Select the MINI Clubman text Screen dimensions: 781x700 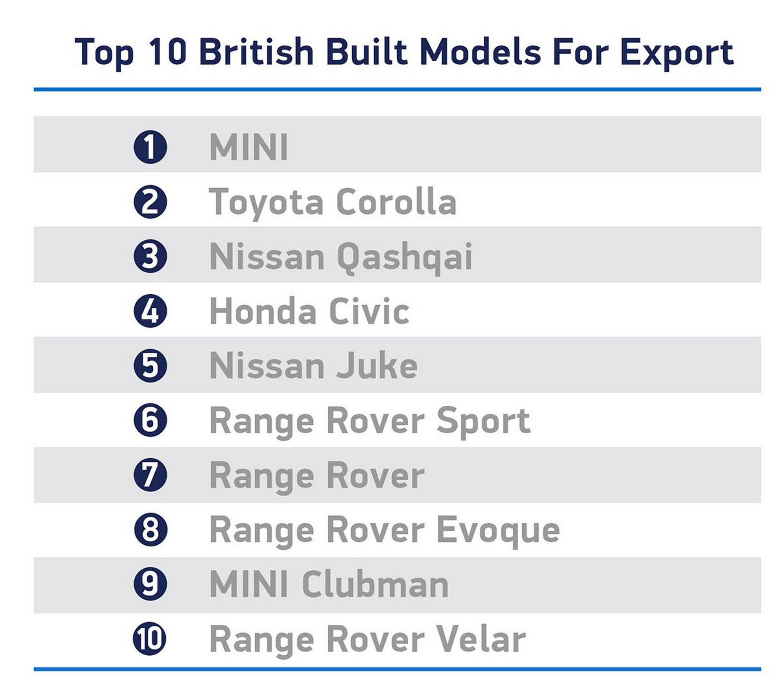click(329, 585)
